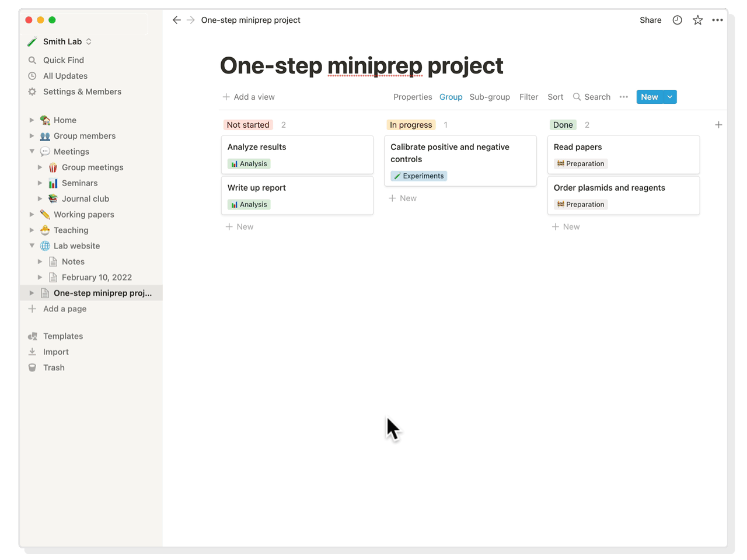Open the three-dot page menu in top bar
Image resolution: width=747 pixels, height=560 pixels.
[717, 20]
